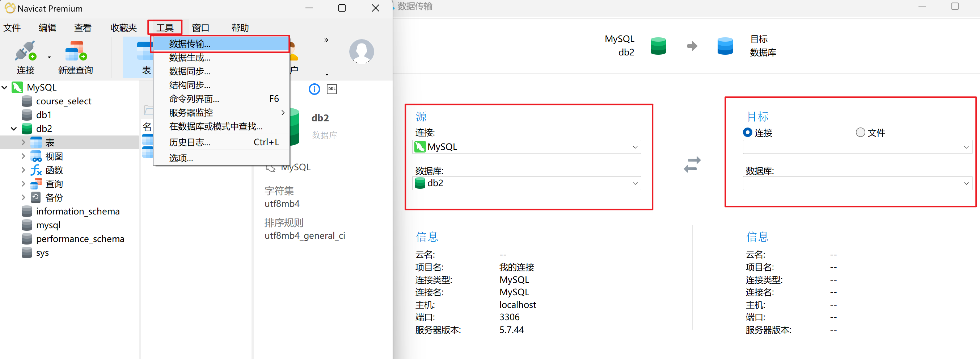Click the utf8mb4_general_ci collation text
980x359 pixels.
tap(305, 236)
